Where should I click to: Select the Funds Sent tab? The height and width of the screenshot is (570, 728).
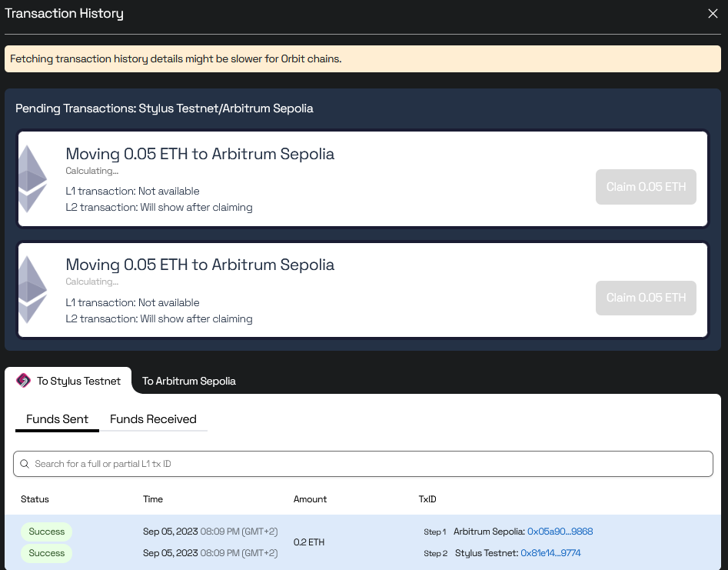click(57, 419)
